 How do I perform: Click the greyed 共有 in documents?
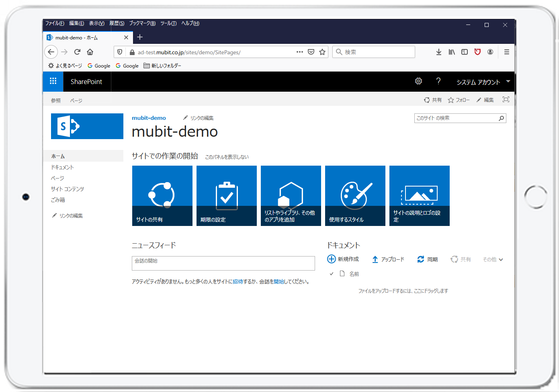coord(461,259)
